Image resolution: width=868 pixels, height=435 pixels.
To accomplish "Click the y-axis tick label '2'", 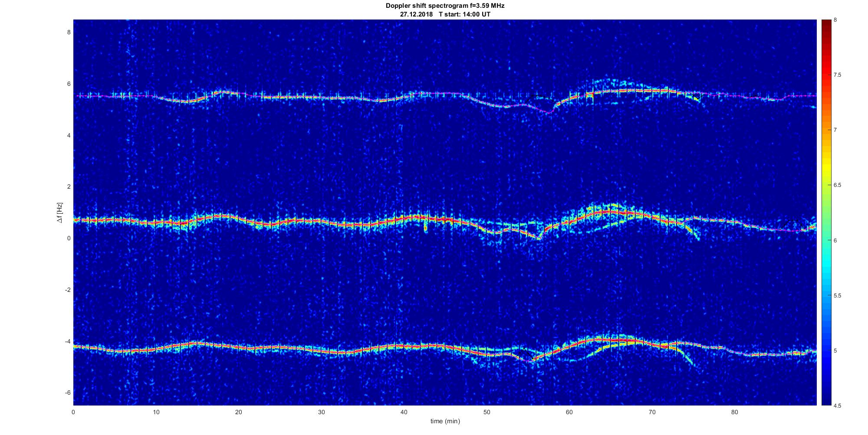I will (x=69, y=186).
